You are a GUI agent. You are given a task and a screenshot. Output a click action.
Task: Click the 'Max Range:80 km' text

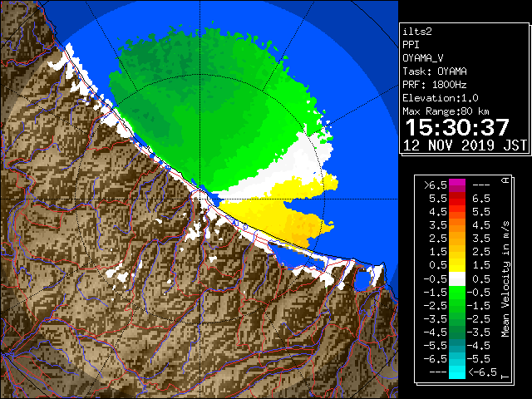[x=446, y=111]
